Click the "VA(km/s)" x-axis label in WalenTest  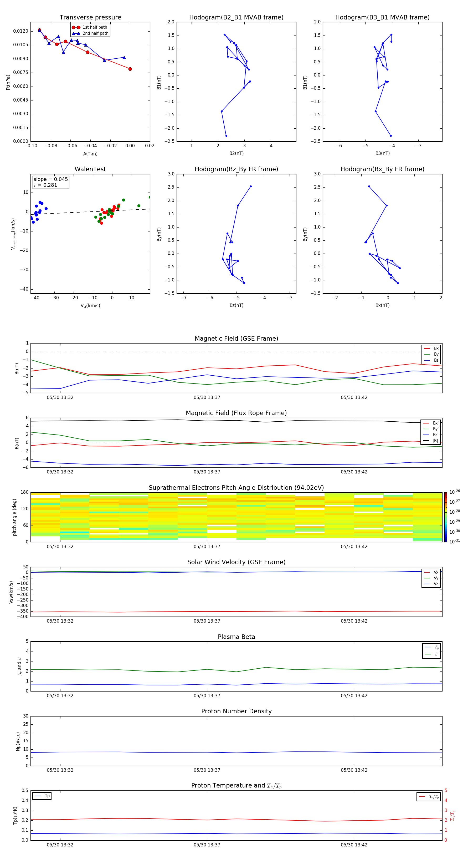click(90, 306)
